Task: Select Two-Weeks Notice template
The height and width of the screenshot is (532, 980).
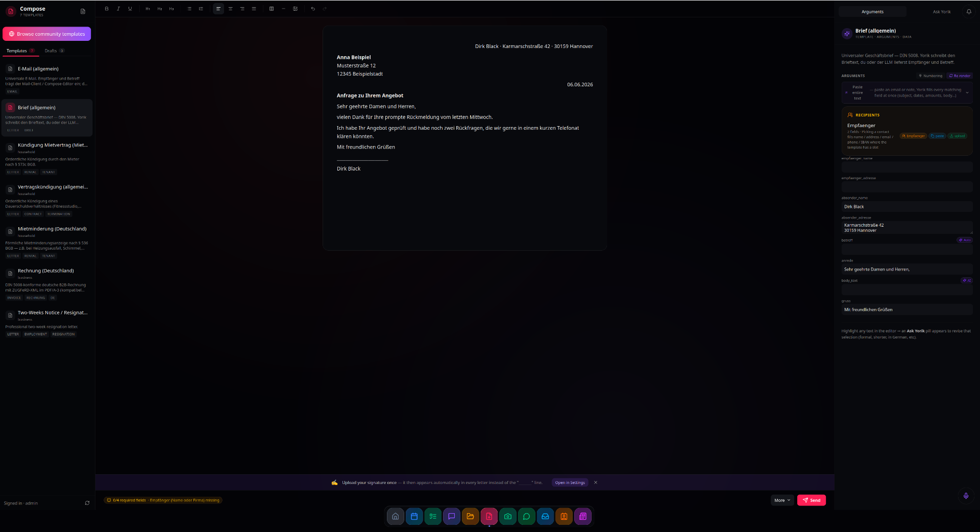Action: point(47,324)
